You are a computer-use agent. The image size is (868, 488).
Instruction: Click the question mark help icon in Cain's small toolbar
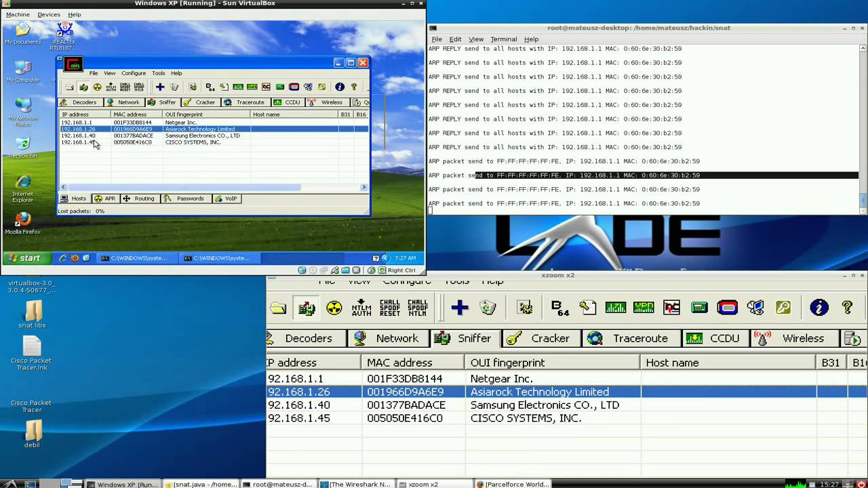(353, 87)
